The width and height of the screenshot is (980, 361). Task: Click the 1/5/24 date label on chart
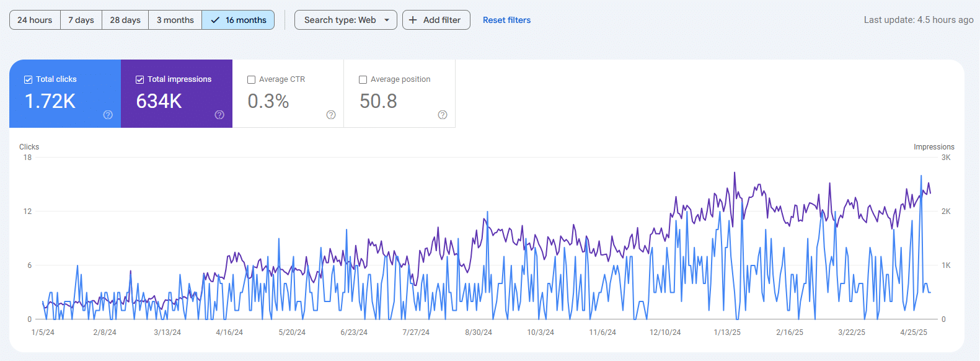pos(43,332)
